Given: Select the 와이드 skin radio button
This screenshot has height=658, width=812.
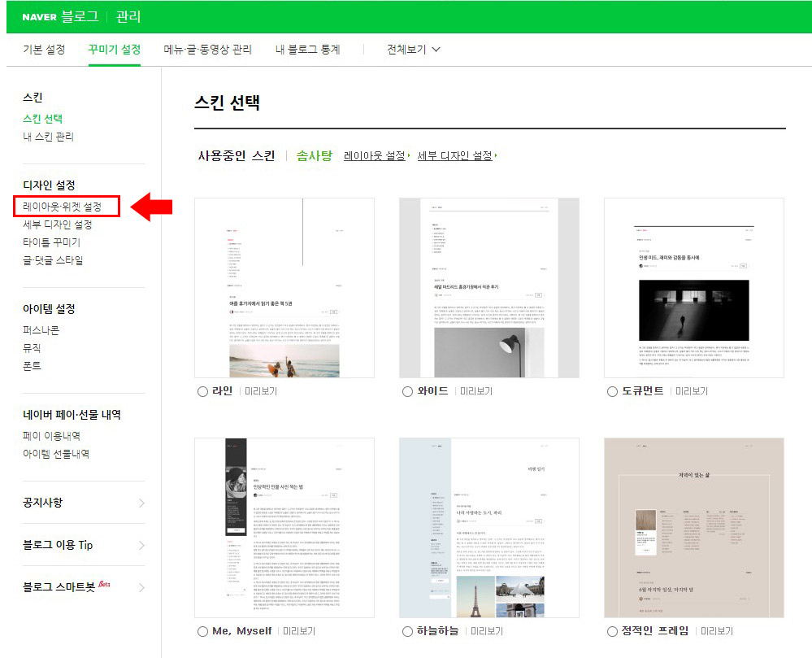Looking at the screenshot, I should (407, 392).
